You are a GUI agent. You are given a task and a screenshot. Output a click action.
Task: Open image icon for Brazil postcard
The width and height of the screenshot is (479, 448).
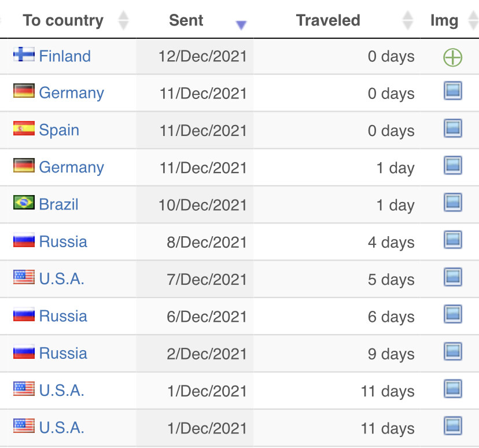[x=453, y=203]
